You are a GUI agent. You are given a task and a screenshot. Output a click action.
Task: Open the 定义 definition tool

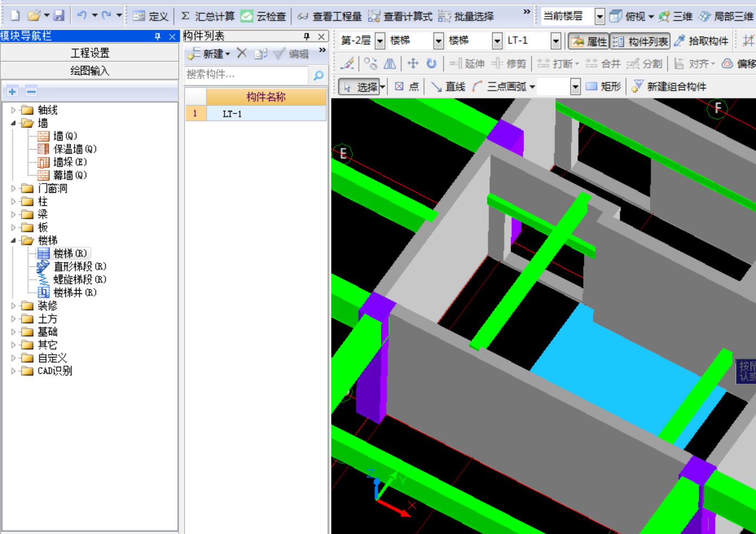point(150,16)
